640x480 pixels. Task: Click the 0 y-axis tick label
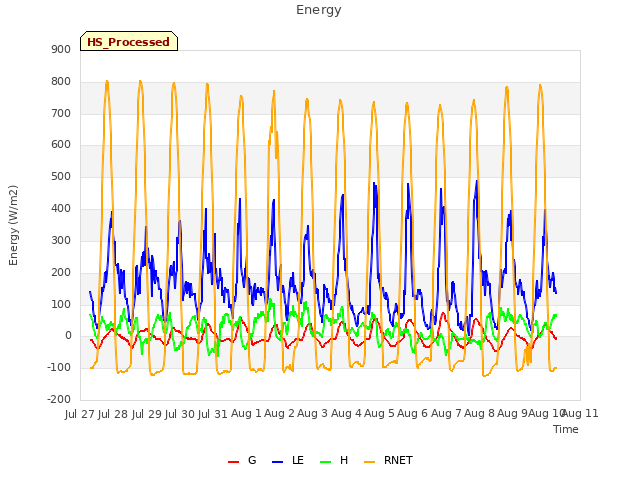(x=68, y=336)
